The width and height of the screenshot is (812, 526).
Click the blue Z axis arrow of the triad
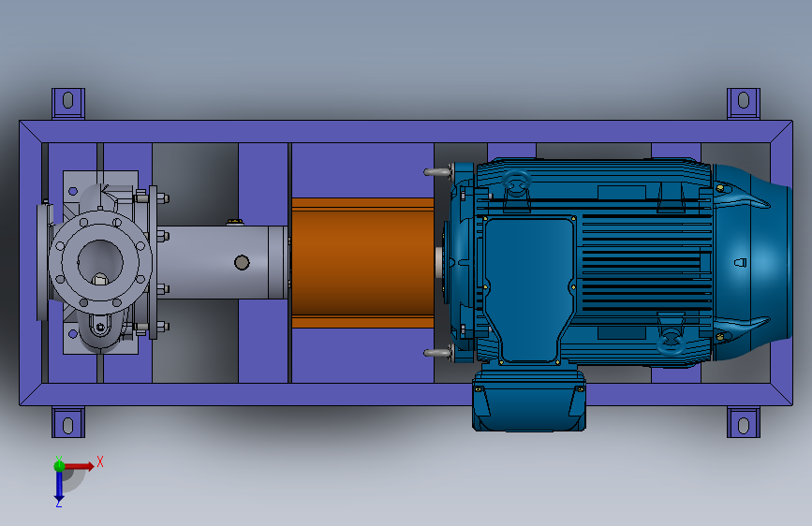click(x=59, y=486)
